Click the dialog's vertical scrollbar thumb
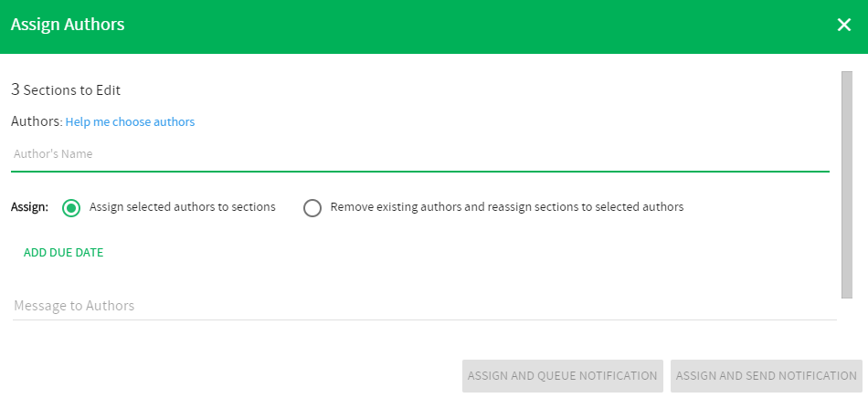The width and height of the screenshot is (868, 398). (x=846, y=184)
